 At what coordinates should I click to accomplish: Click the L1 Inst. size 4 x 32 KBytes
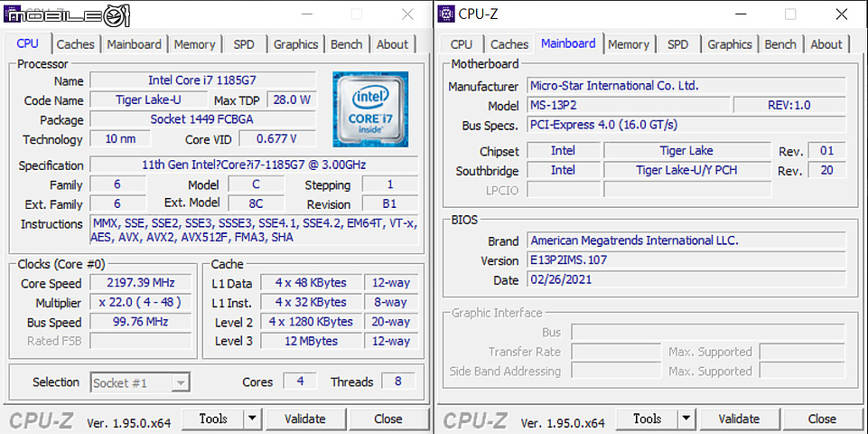coord(311,302)
